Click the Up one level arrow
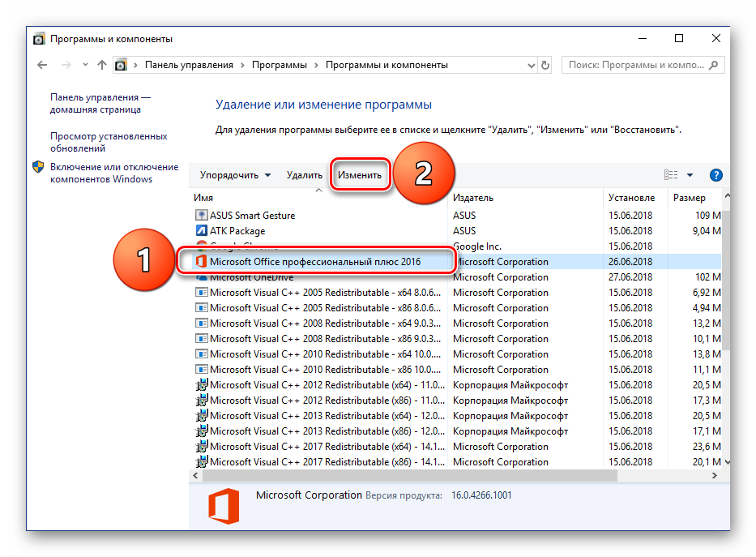756x557 pixels. click(x=101, y=65)
